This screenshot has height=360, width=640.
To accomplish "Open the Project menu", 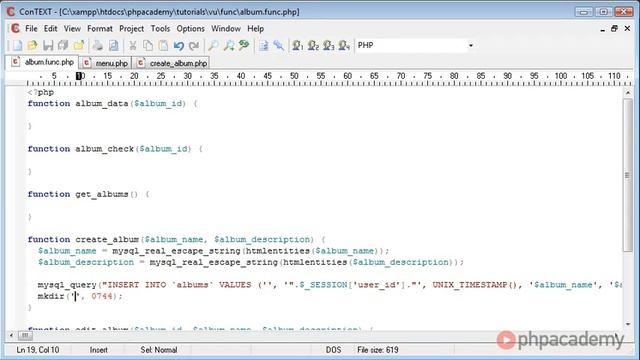I will click(x=131, y=29).
